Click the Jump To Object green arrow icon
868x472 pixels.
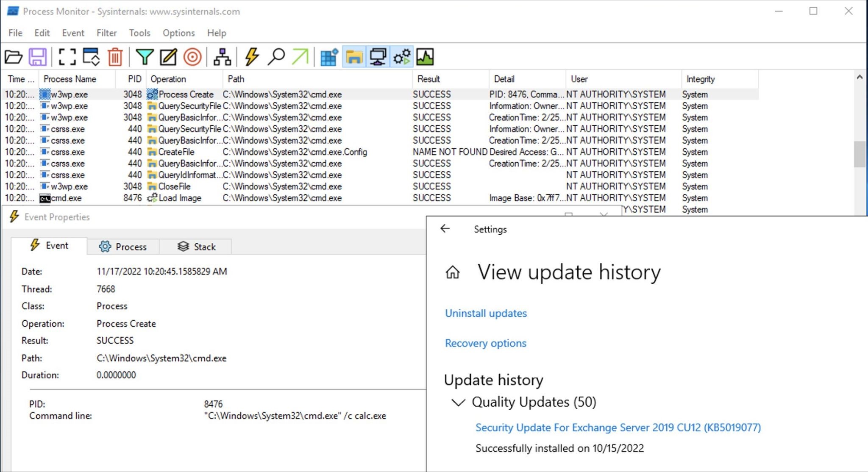click(x=300, y=57)
